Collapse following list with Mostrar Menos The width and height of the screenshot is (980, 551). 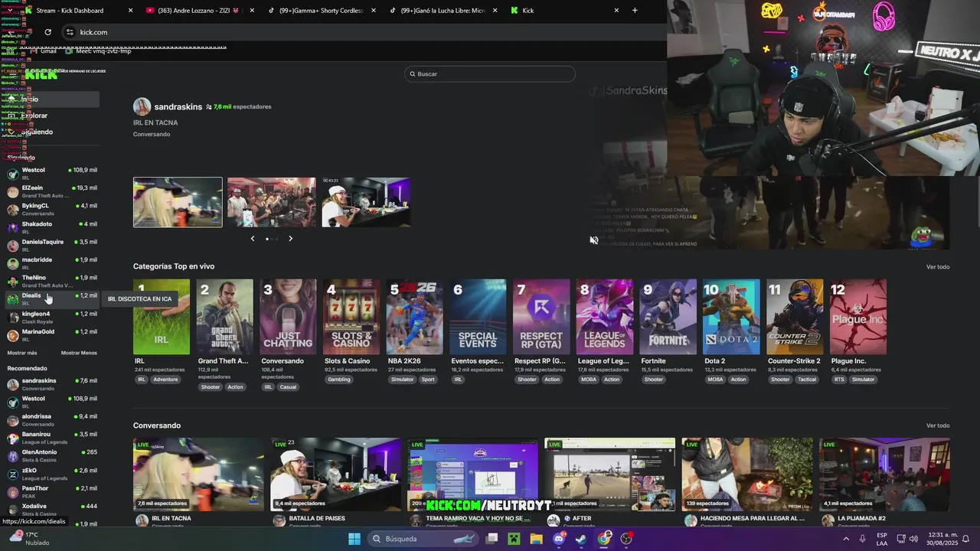[79, 353]
